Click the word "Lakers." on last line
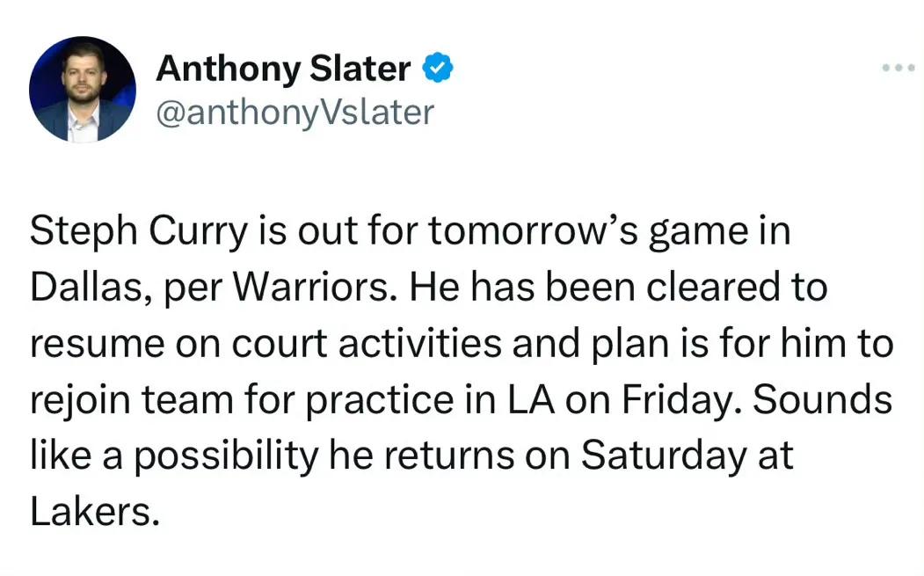Viewport: 924px width, 576px height. pyautogui.click(x=95, y=511)
